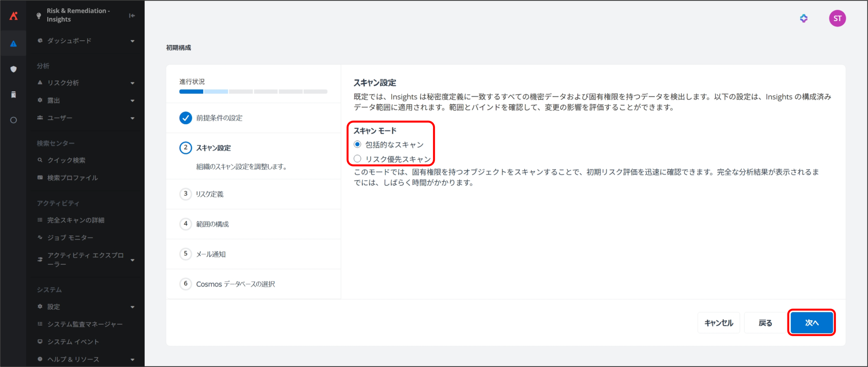This screenshot has height=367, width=868.
Task: Open the ST user avatar menu
Action: [x=837, y=18]
